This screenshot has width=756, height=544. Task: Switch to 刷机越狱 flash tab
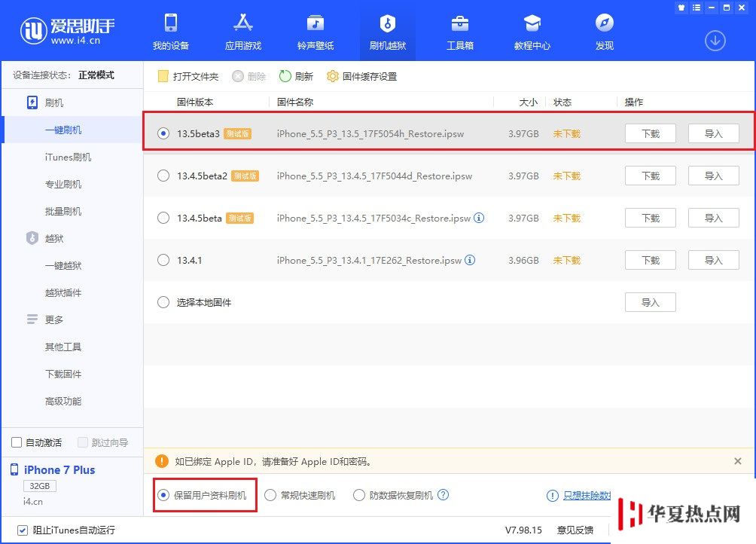(388, 32)
